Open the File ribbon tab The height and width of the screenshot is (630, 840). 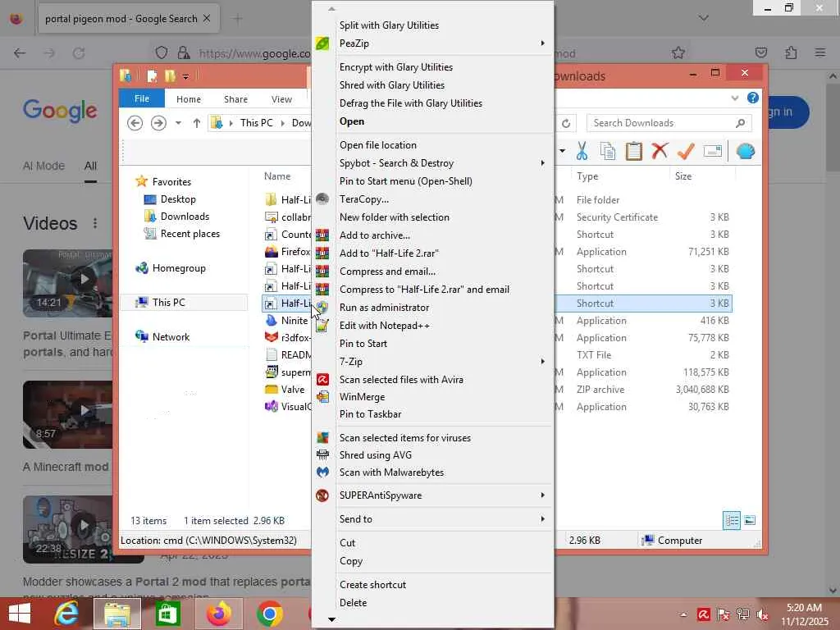[142, 98]
